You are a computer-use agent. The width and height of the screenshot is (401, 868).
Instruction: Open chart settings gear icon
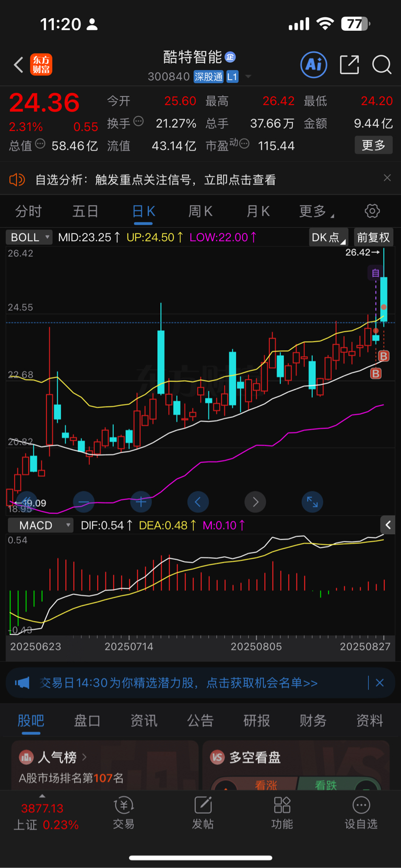click(372, 211)
